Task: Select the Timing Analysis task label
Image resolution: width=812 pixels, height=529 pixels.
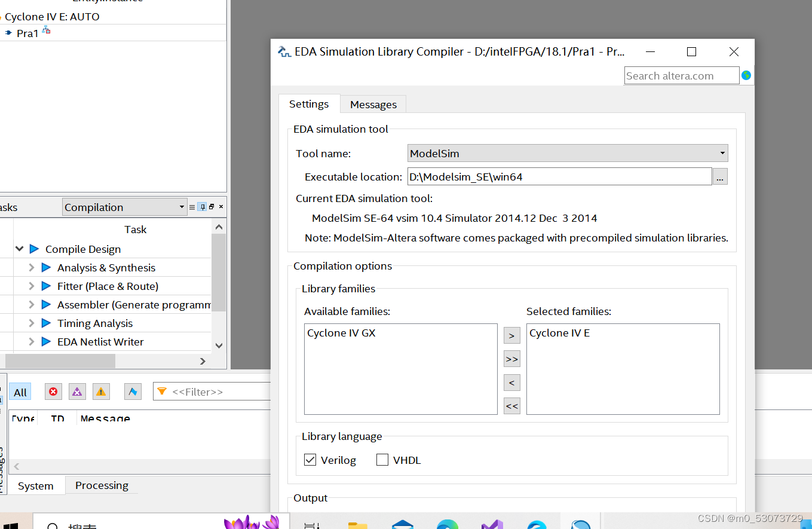Action: click(95, 323)
